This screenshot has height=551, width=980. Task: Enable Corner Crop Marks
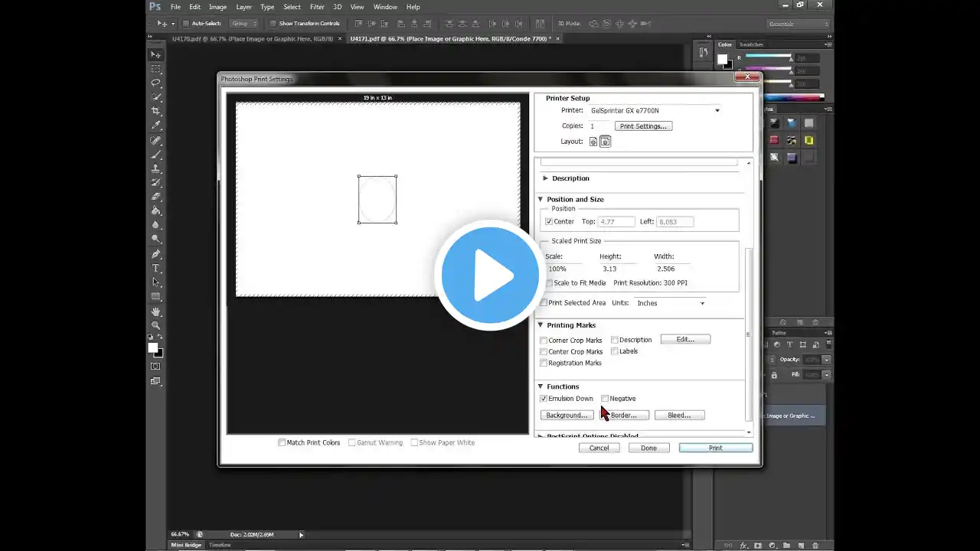[544, 341]
